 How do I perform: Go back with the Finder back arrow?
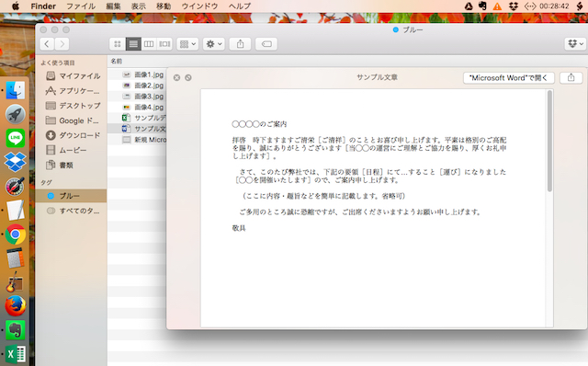47,44
